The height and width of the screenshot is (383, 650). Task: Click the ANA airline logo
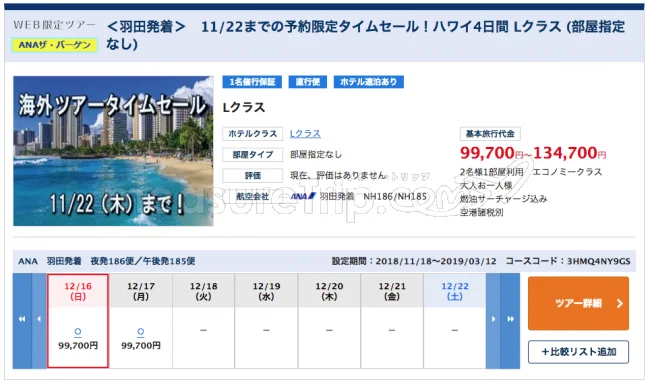click(303, 196)
